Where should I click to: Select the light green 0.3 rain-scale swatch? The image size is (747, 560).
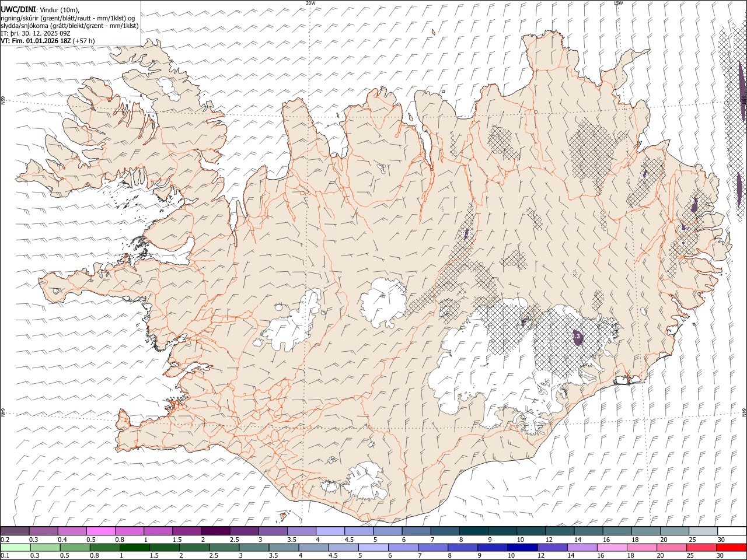pyautogui.click(x=46, y=547)
